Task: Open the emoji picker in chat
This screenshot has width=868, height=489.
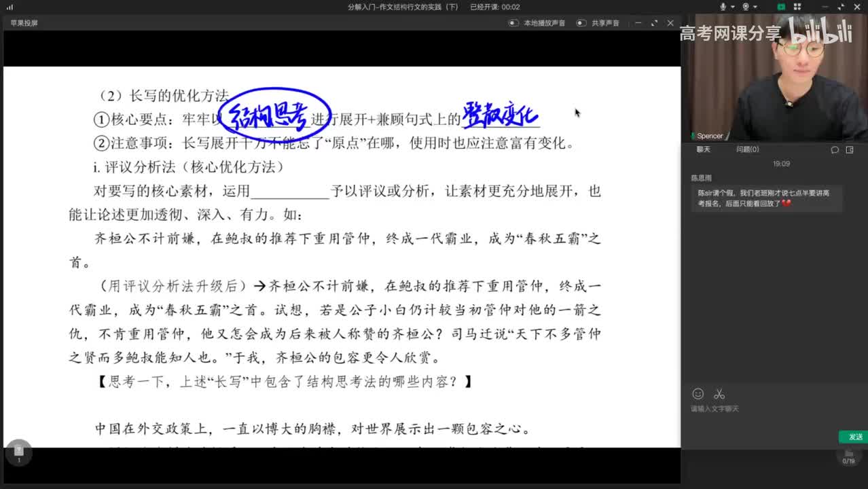Action: pyautogui.click(x=698, y=394)
